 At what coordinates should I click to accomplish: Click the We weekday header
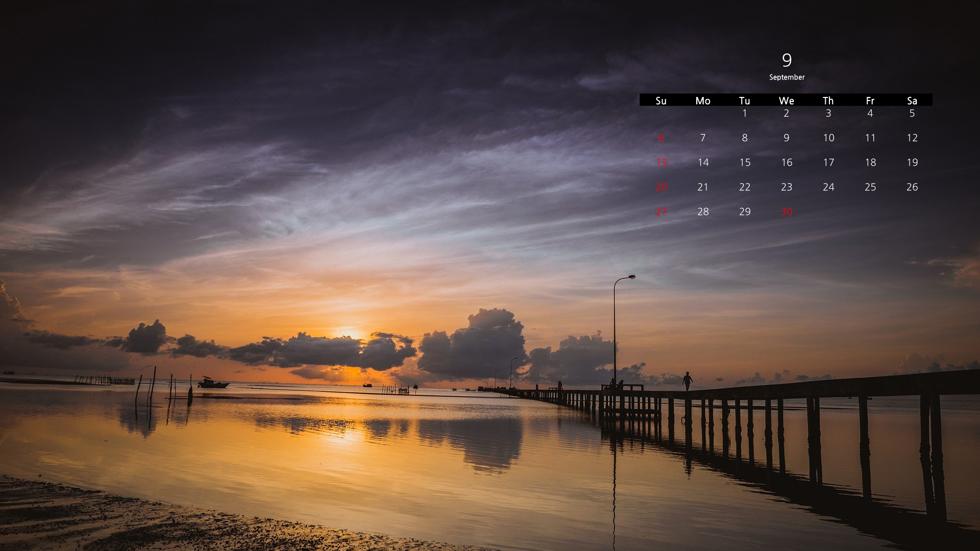tap(786, 101)
